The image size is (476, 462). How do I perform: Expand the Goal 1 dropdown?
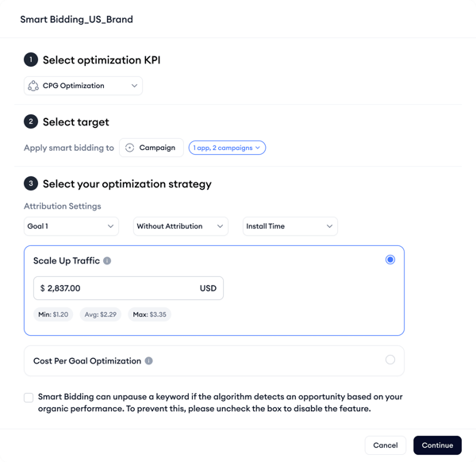(71, 226)
